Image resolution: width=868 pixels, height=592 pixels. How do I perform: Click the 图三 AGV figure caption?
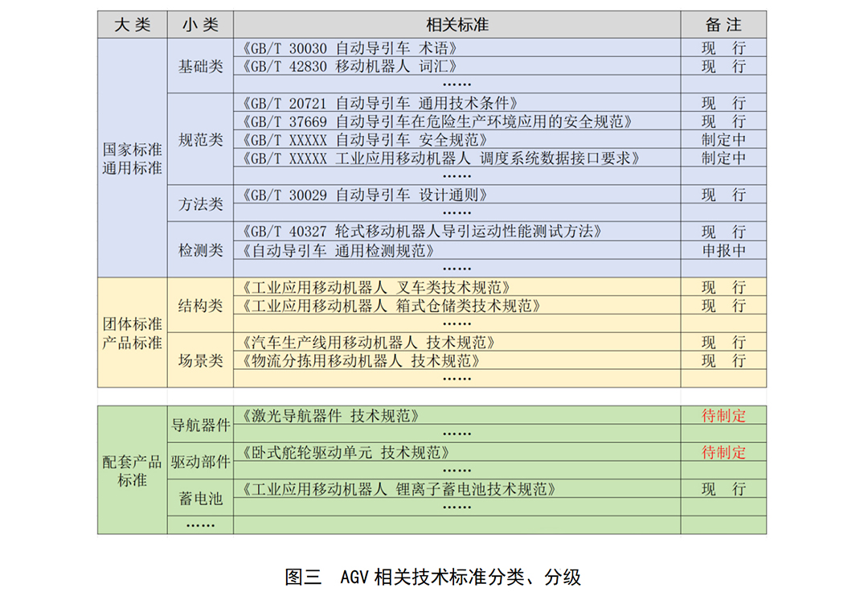click(432, 576)
